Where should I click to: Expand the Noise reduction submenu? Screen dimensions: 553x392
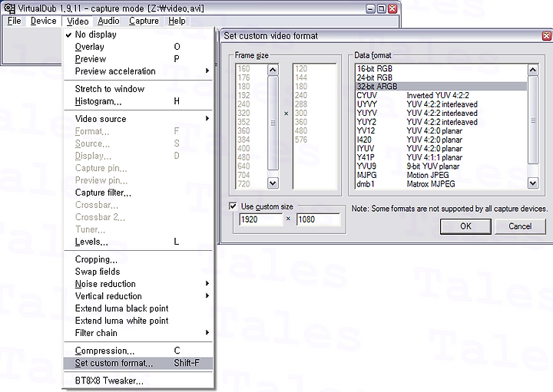(138, 284)
